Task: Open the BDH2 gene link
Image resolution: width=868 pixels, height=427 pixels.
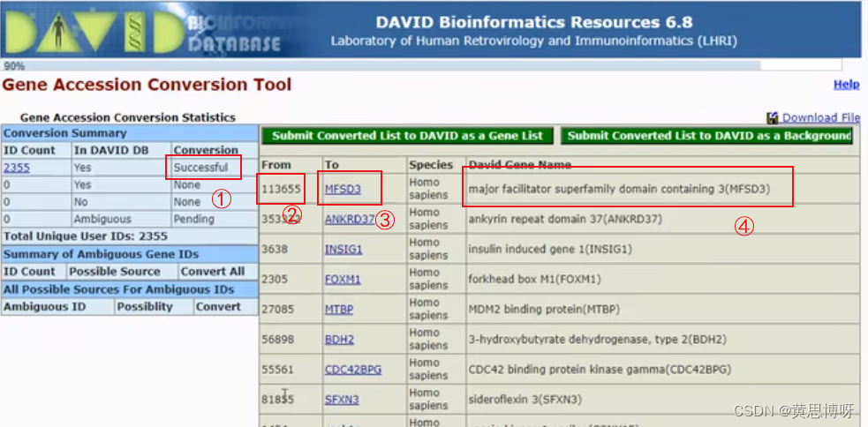Action: [339, 339]
